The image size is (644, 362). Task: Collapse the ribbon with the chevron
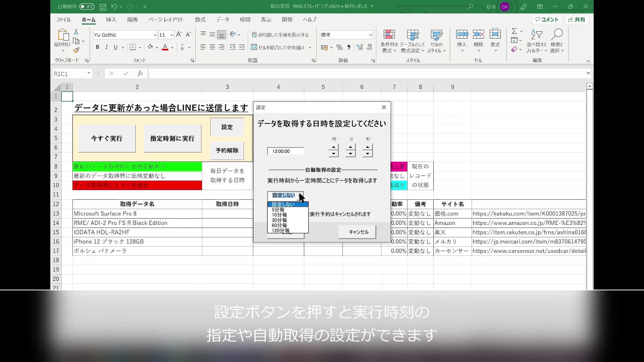pos(588,61)
